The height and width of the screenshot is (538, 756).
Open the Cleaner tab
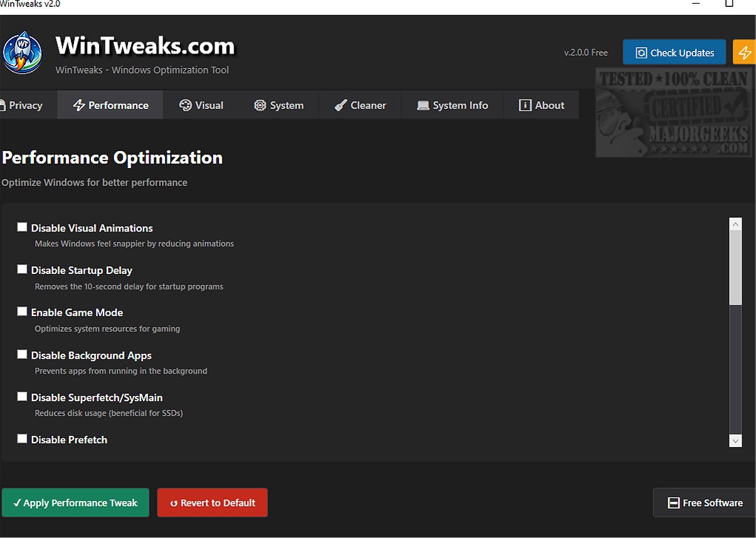point(360,105)
